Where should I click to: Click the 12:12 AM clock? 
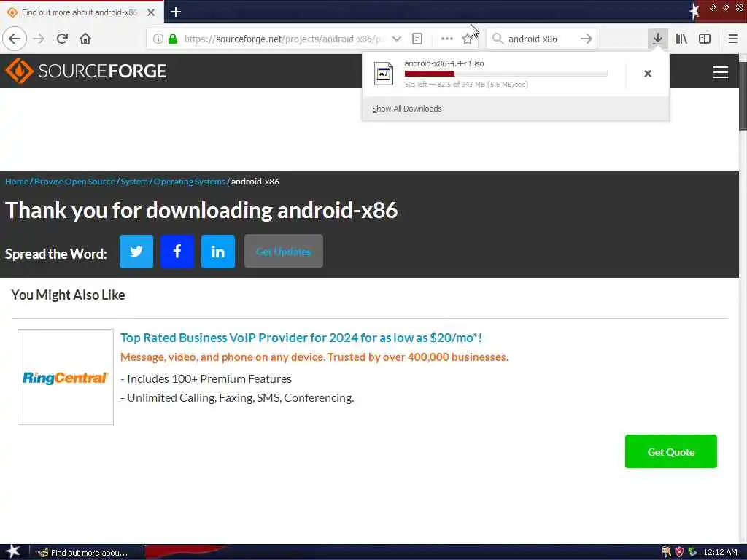click(x=720, y=553)
